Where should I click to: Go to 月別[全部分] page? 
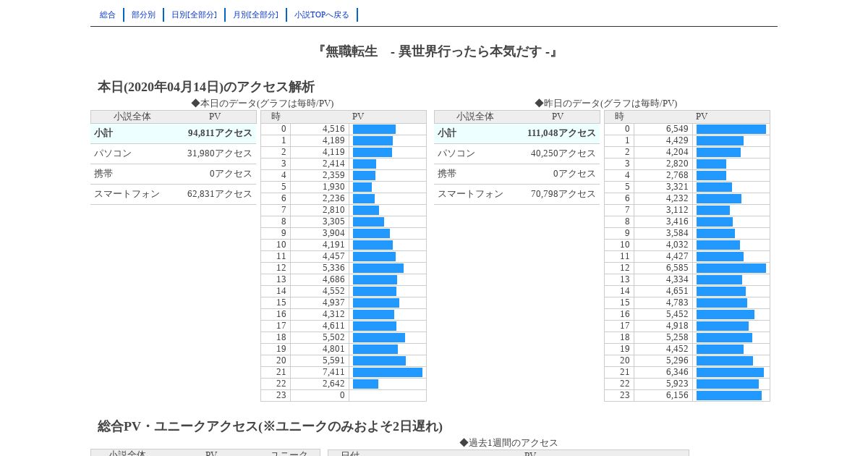255,14
